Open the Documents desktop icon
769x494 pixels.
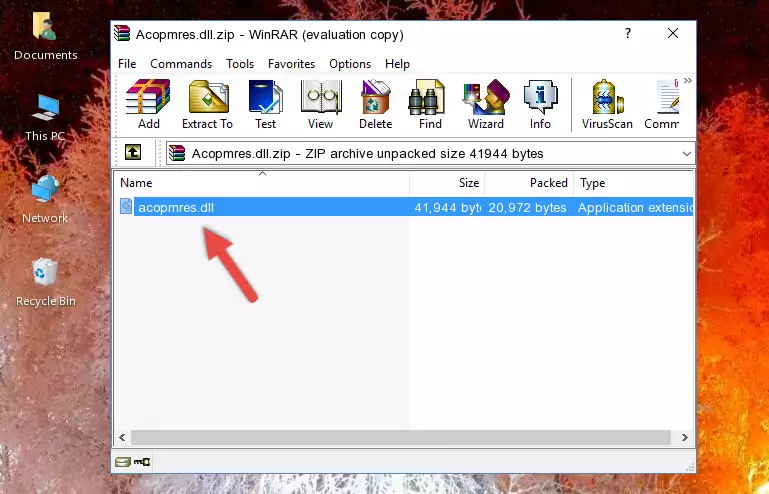click(x=45, y=36)
